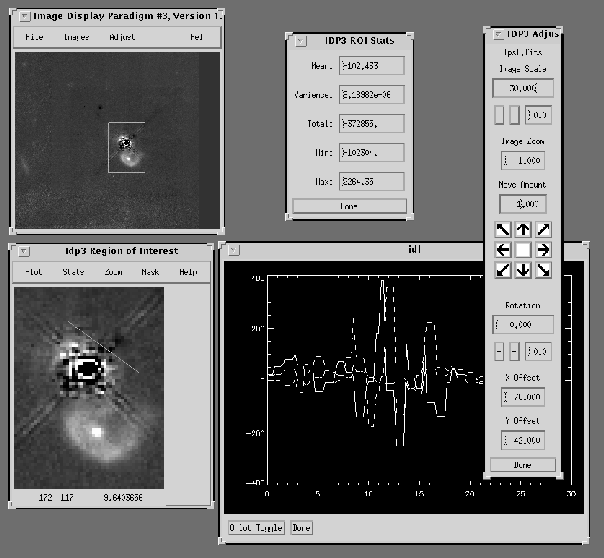Click the Image Scale value field
604x558 pixels.
click(523, 88)
